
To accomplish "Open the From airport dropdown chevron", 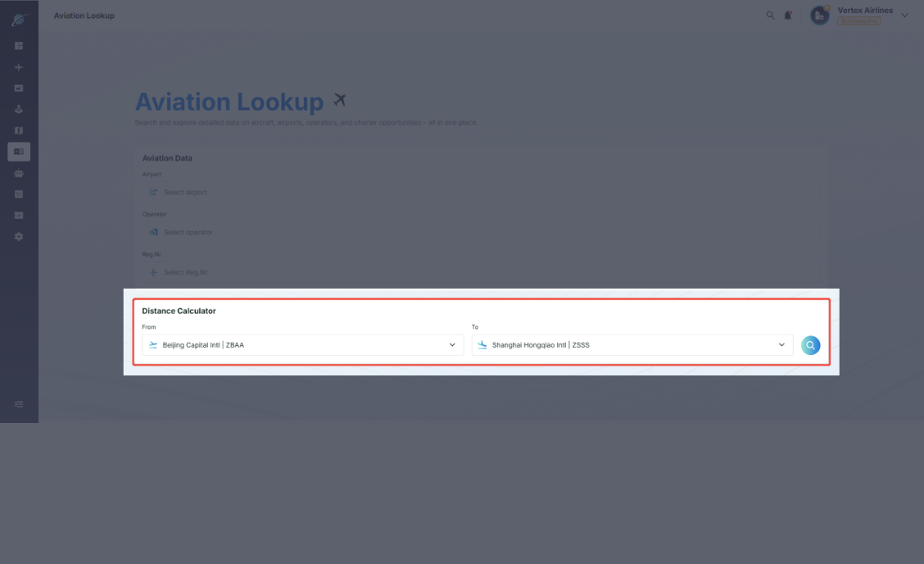I will click(x=452, y=345).
